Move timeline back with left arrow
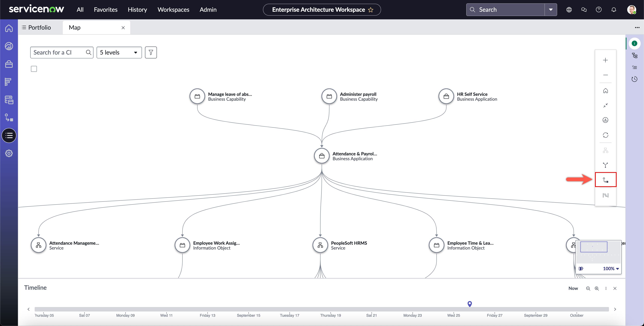Viewport: 644px width, 326px height. pyautogui.click(x=29, y=309)
